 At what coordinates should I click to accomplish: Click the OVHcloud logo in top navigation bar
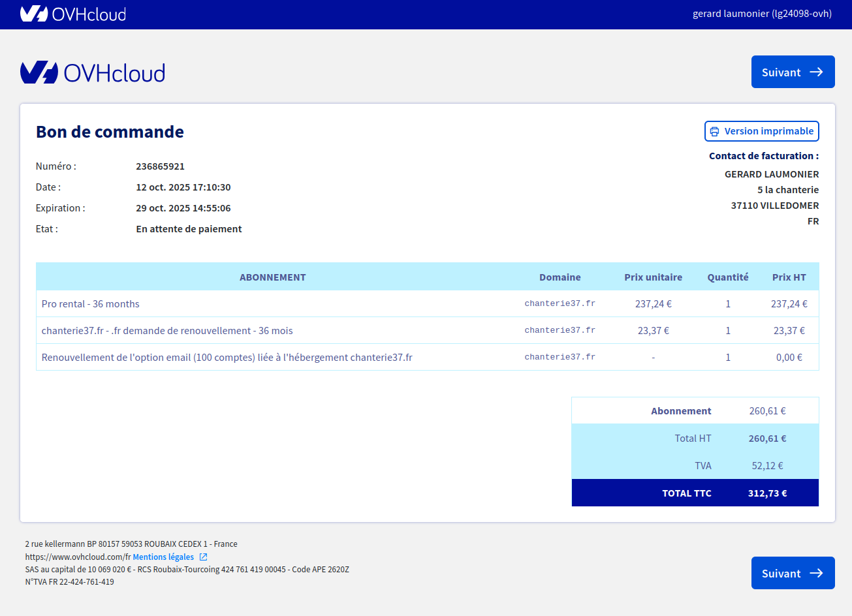(72, 14)
